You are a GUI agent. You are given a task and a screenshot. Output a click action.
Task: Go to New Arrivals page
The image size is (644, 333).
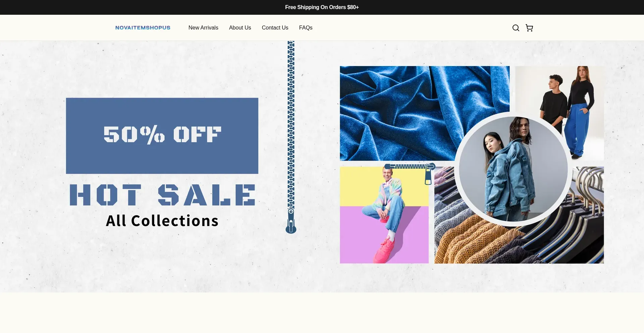203,28
